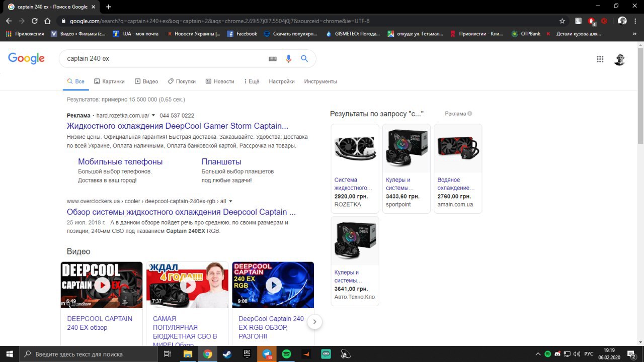Click the Google search input field

[166, 59]
